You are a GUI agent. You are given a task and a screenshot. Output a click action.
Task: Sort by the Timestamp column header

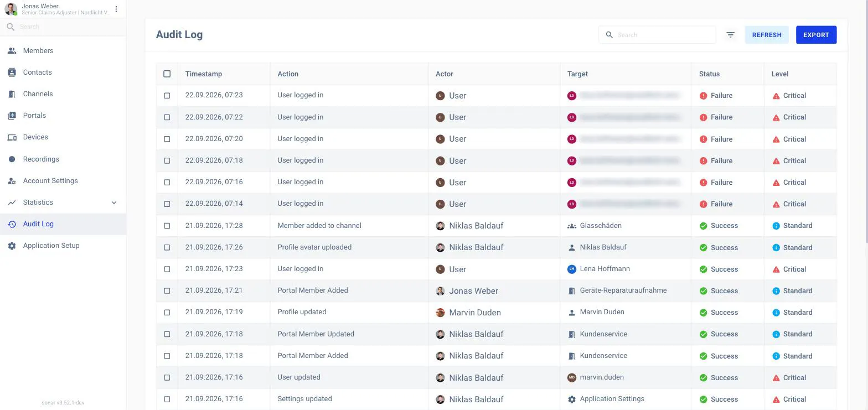click(204, 74)
